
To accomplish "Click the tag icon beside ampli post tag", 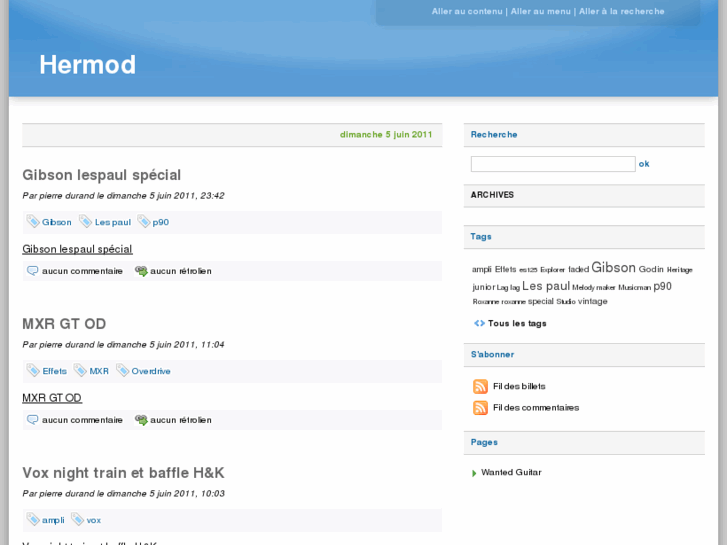I will (33, 519).
